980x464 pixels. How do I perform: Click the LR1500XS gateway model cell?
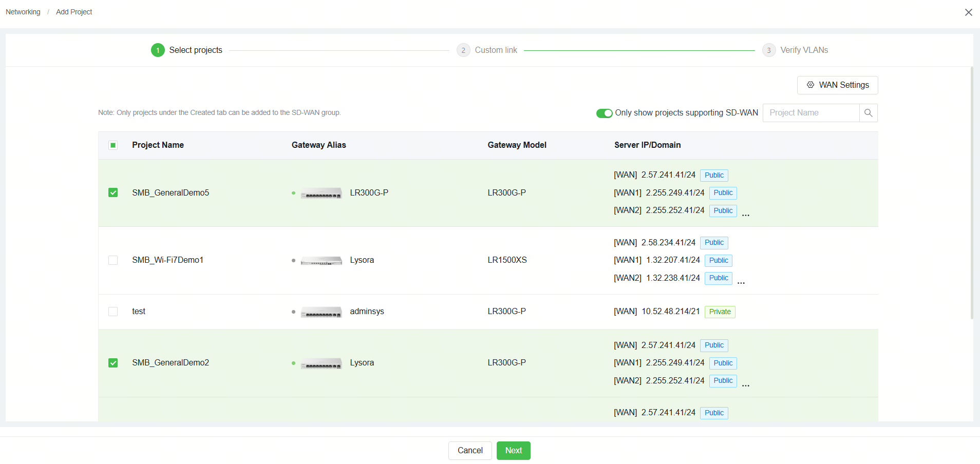click(507, 260)
